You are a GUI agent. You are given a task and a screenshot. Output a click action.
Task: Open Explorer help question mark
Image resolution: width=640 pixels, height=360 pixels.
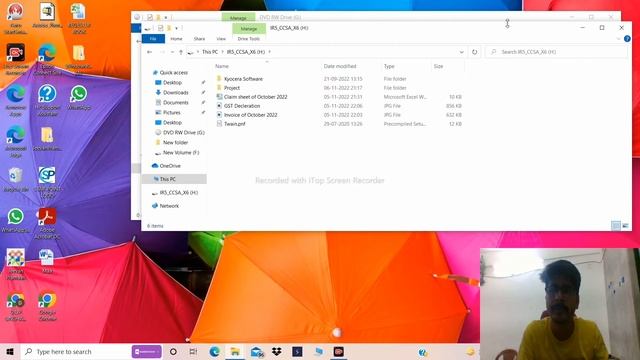tap(627, 39)
